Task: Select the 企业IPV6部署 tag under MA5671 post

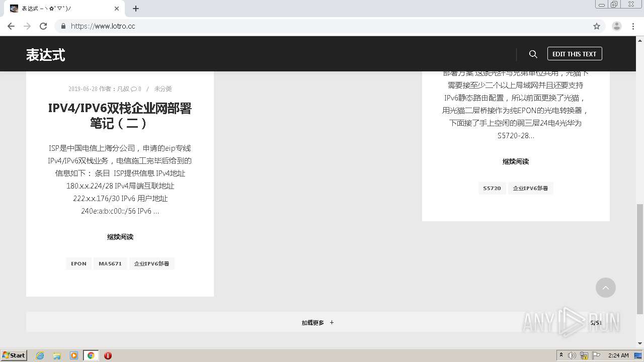Action: (151, 263)
